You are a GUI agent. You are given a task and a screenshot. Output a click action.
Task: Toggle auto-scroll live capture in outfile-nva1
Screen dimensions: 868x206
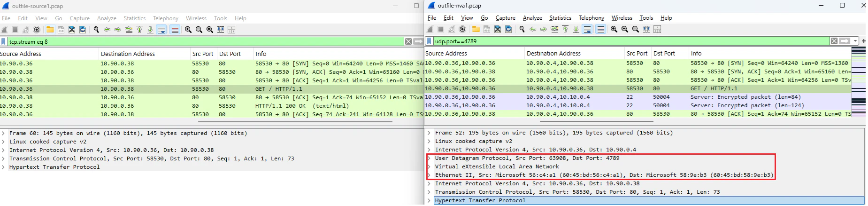(587, 29)
